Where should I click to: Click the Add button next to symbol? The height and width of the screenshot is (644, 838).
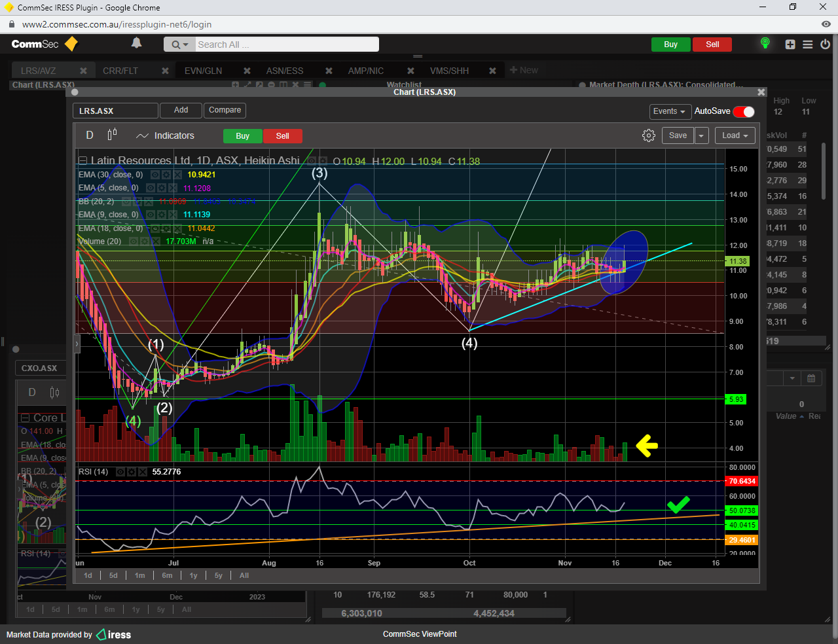(x=181, y=110)
